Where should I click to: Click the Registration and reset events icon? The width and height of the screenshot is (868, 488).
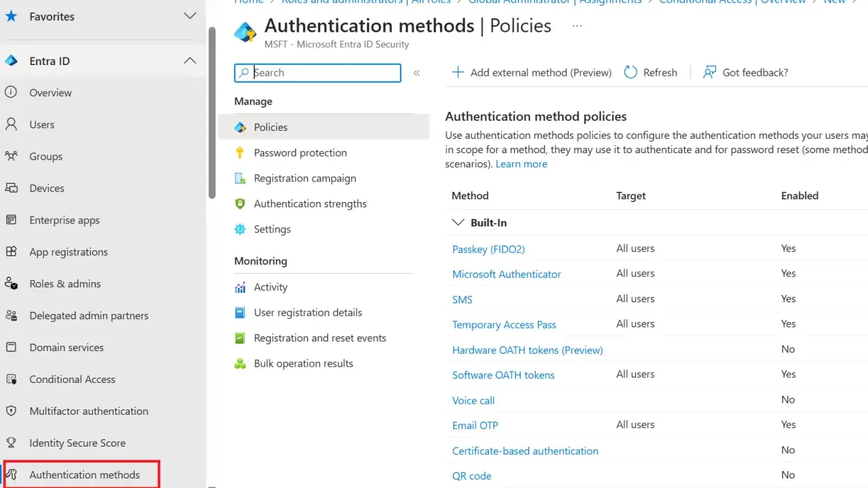point(239,338)
